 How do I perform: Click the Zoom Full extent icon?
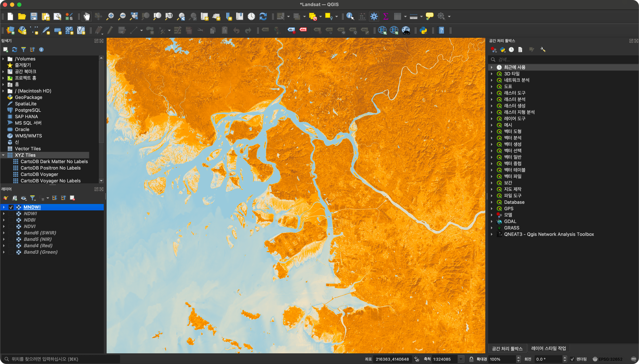[134, 16]
